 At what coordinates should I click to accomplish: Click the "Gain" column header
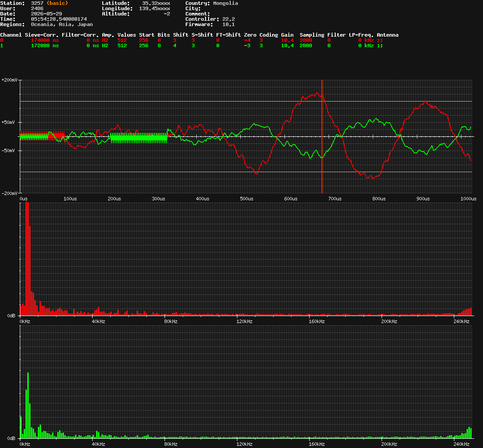pos(287,35)
